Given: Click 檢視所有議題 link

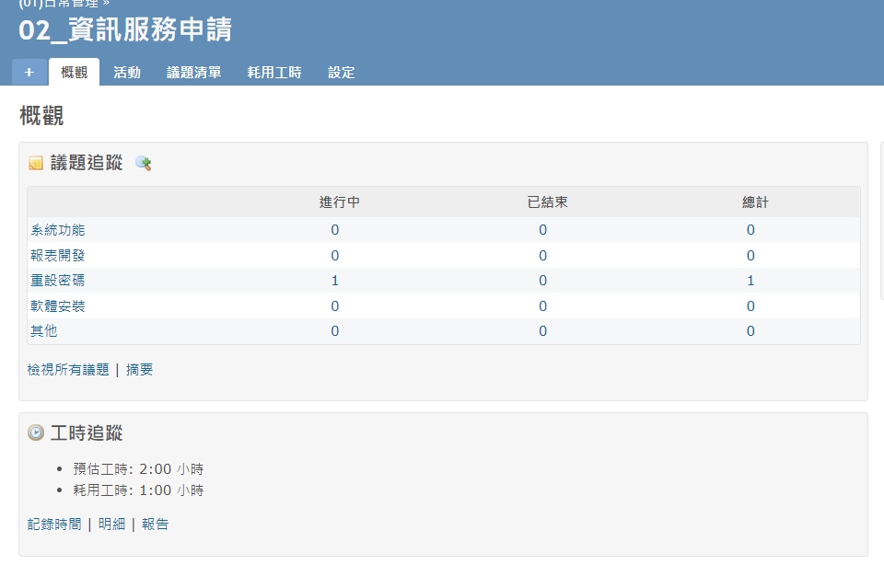Looking at the screenshot, I should pyautogui.click(x=68, y=370).
